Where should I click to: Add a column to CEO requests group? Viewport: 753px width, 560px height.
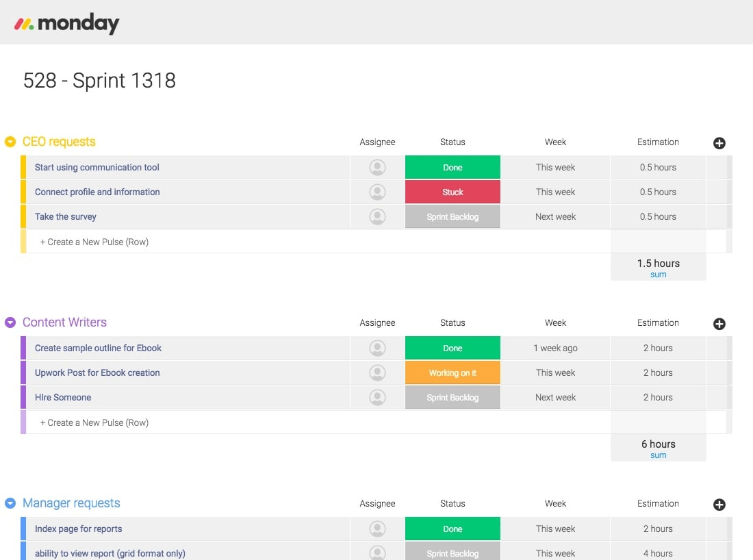click(x=719, y=143)
